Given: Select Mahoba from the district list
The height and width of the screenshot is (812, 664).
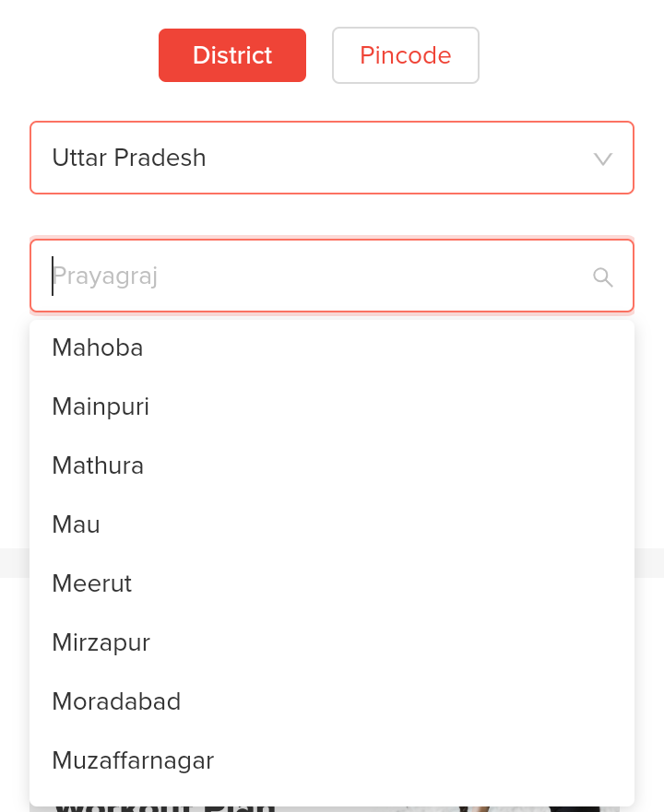Looking at the screenshot, I should [x=98, y=347].
